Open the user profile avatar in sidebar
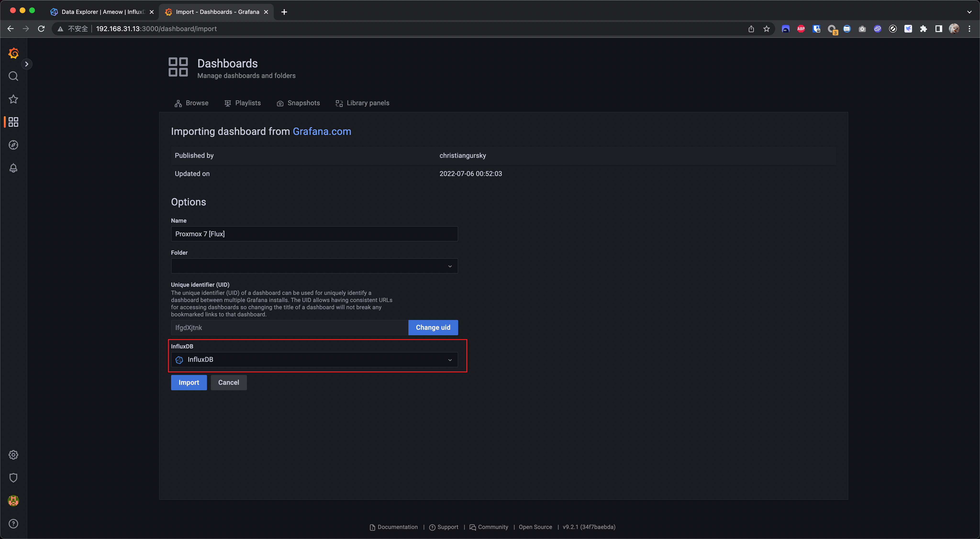 pos(13,500)
